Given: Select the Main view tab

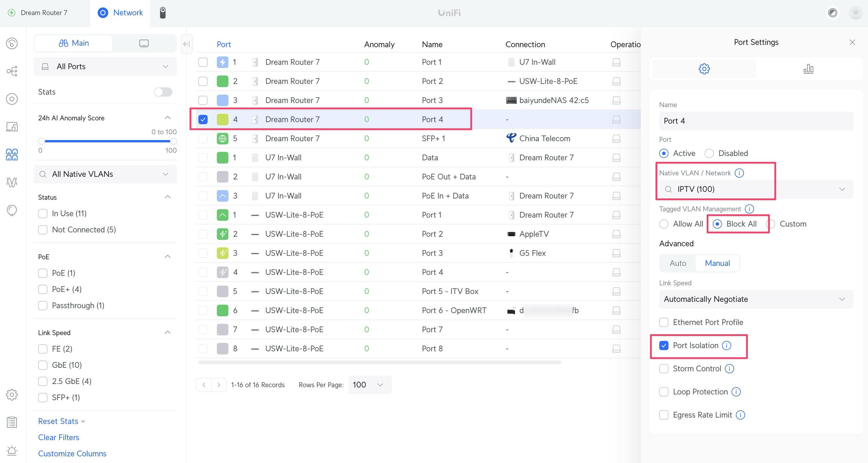Looking at the screenshot, I should point(74,43).
